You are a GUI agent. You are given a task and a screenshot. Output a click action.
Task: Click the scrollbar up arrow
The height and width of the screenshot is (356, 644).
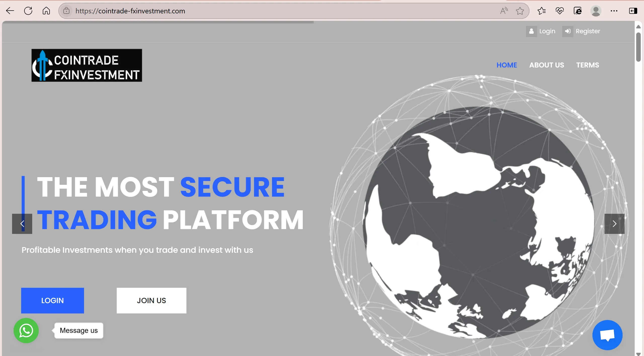638,26
